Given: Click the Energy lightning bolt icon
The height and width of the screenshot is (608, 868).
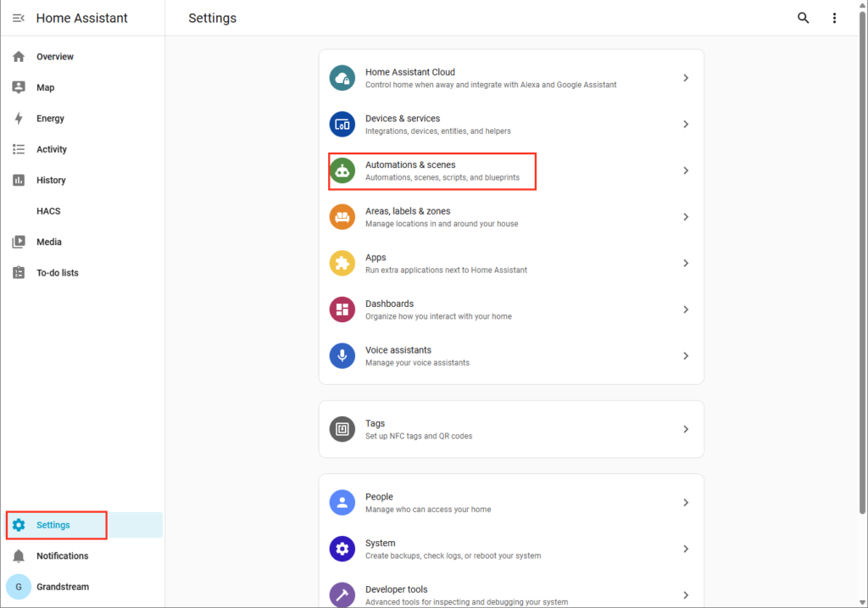Looking at the screenshot, I should 19,119.
